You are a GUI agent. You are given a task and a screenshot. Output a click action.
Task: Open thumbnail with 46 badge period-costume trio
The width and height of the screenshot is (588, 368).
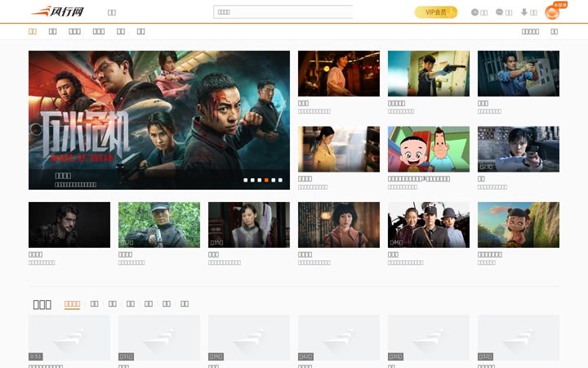coord(429,225)
